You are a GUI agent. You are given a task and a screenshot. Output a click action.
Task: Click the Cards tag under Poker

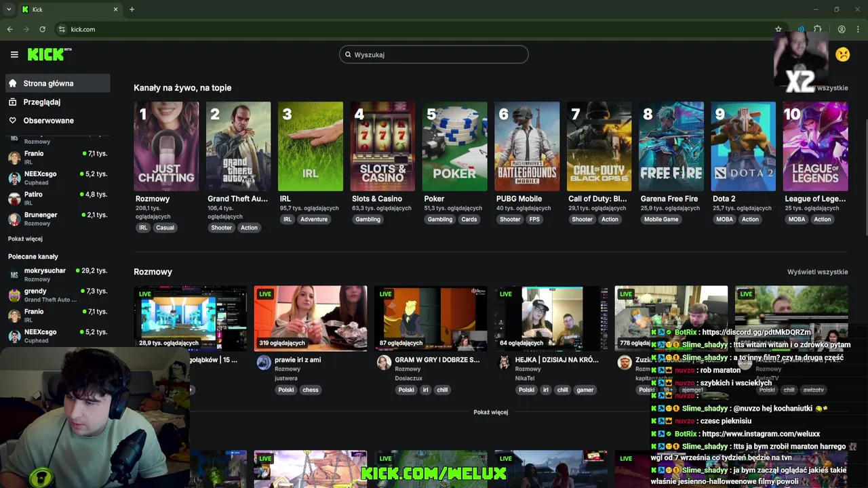pos(469,219)
